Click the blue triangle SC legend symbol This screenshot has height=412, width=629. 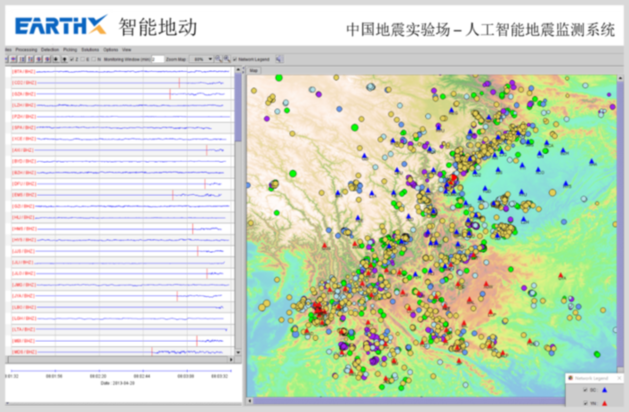coord(604,390)
